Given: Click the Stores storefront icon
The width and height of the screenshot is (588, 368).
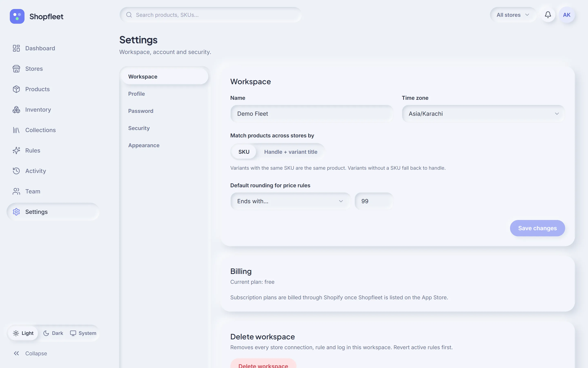Looking at the screenshot, I should pyautogui.click(x=16, y=69).
